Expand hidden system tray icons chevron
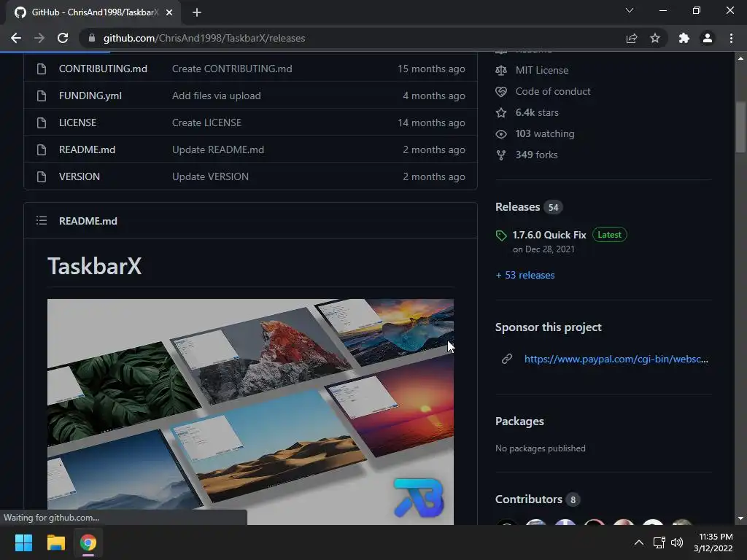This screenshot has width=747, height=560. coord(639,542)
